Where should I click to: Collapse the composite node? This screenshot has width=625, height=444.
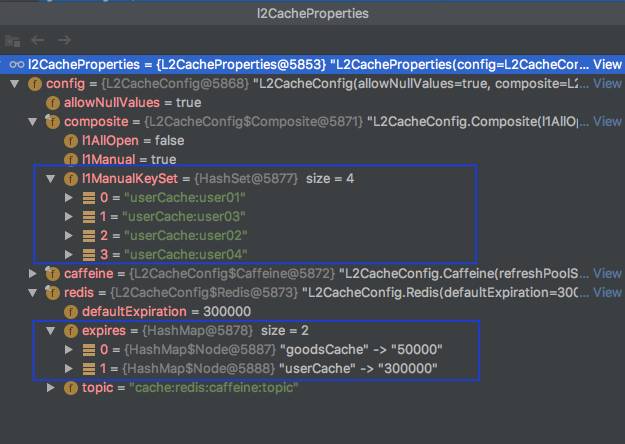(x=33, y=122)
